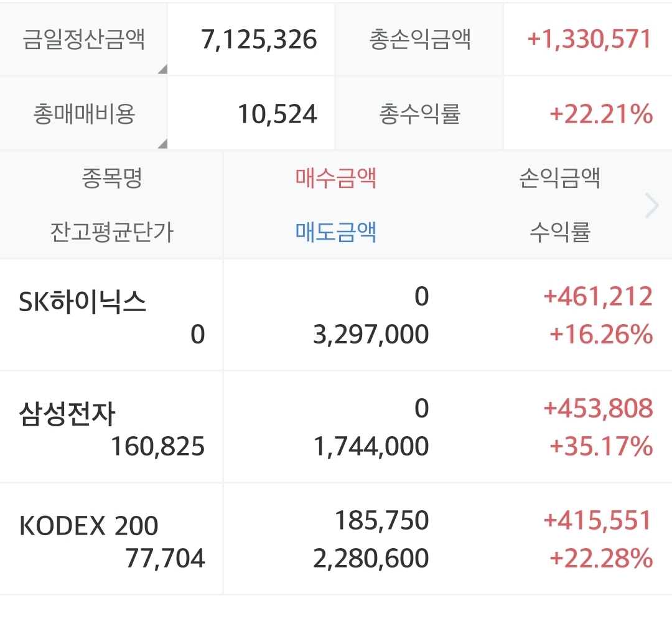Open the SK하이닉스 stock row
Image resolution: width=672 pixels, height=626 pixels.
coord(83,303)
